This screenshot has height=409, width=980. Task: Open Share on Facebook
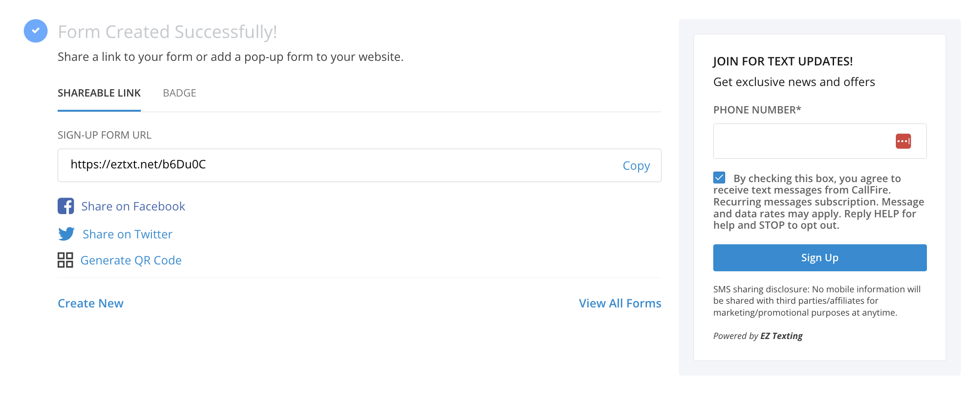click(x=133, y=206)
